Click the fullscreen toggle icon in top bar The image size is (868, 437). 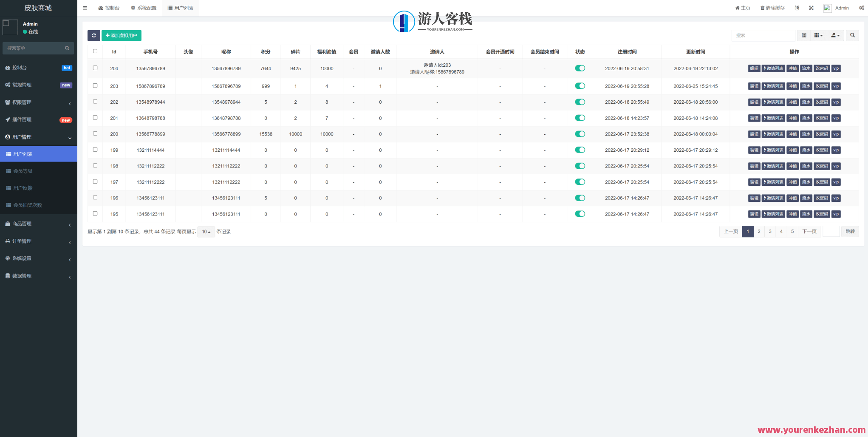[x=811, y=8]
